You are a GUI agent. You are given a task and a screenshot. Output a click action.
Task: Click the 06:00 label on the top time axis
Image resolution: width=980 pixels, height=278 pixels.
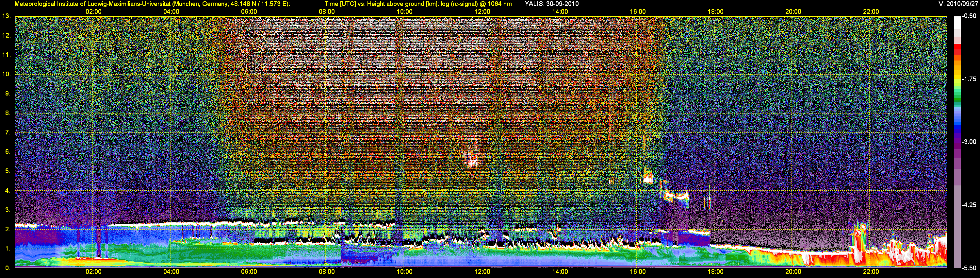249,12
